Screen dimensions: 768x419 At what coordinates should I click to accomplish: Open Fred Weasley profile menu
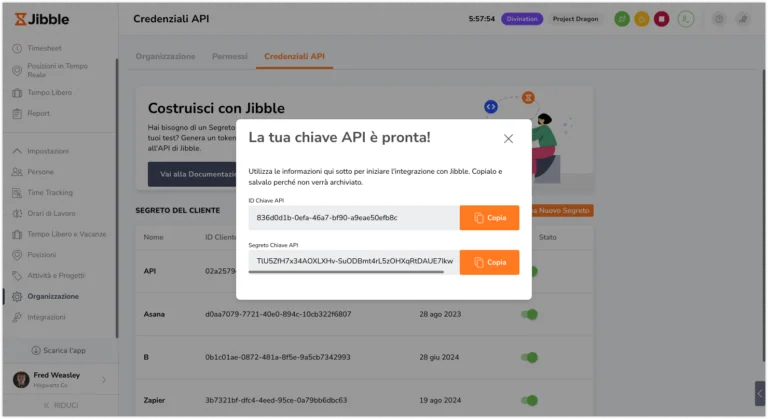coord(60,379)
